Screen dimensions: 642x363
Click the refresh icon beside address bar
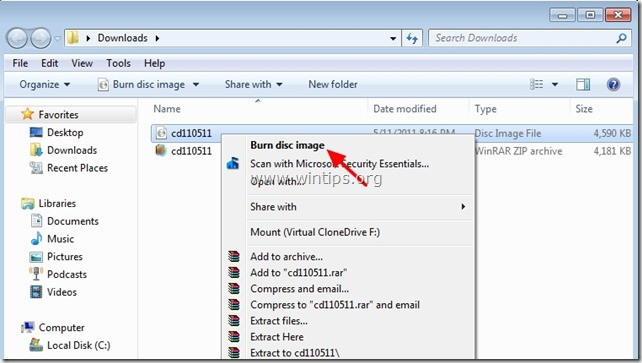[412, 38]
